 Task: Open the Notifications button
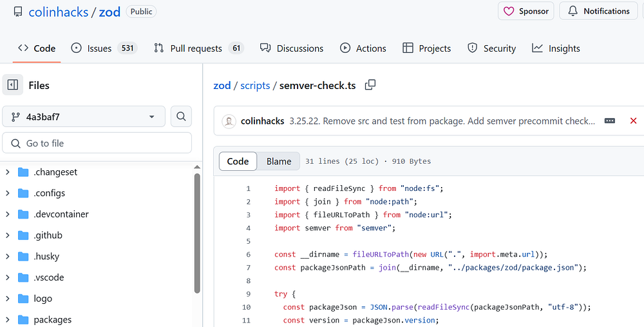(598, 11)
